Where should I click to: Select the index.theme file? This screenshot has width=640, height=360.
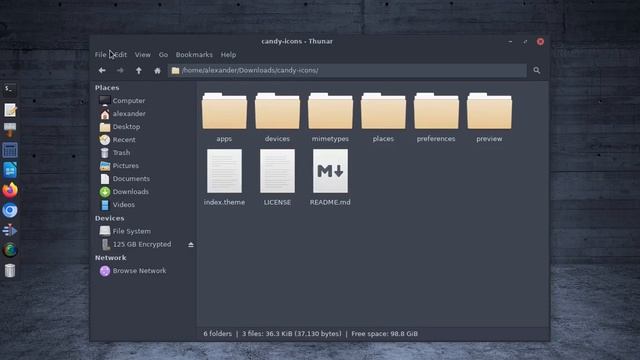(224, 178)
